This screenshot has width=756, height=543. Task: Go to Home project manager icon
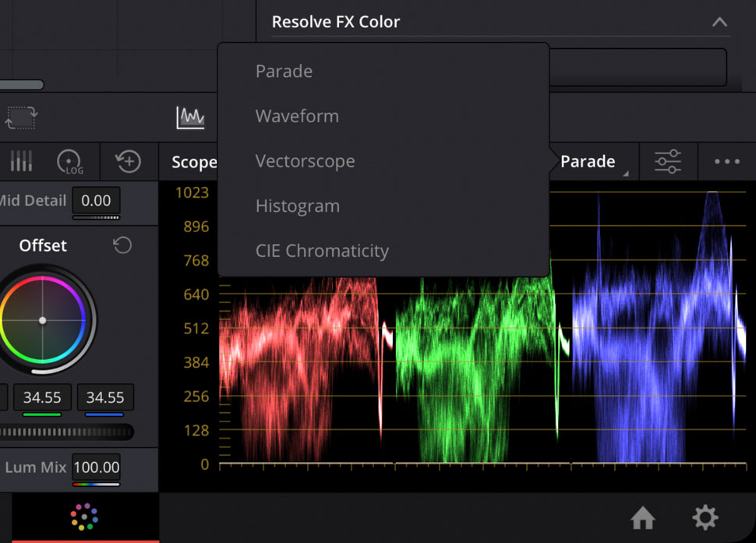pos(643,518)
